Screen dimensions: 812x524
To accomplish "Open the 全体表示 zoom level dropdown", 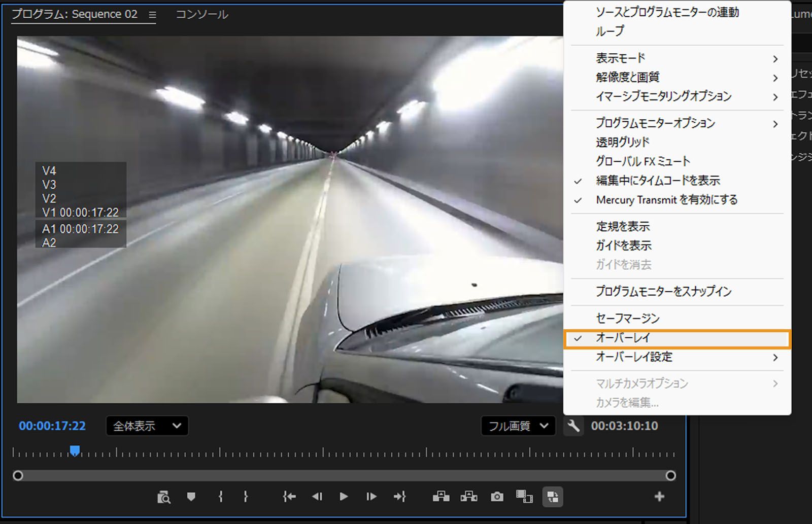I will pos(147,426).
